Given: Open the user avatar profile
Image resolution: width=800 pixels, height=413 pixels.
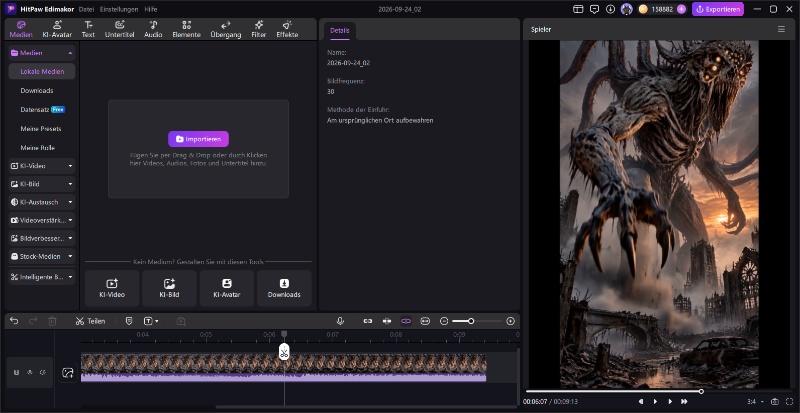Looking at the screenshot, I should pyautogui.click(x=627, y=9).
